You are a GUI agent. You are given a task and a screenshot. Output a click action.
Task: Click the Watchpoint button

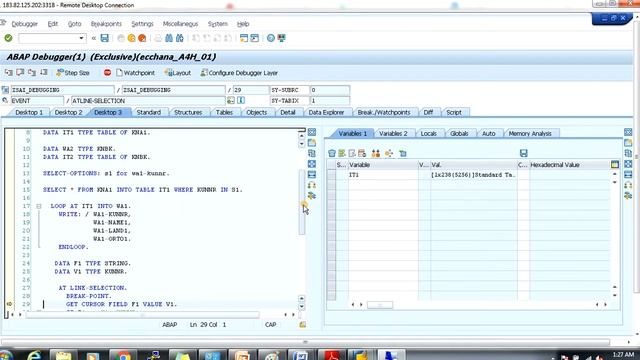click(x=135, y=73)
